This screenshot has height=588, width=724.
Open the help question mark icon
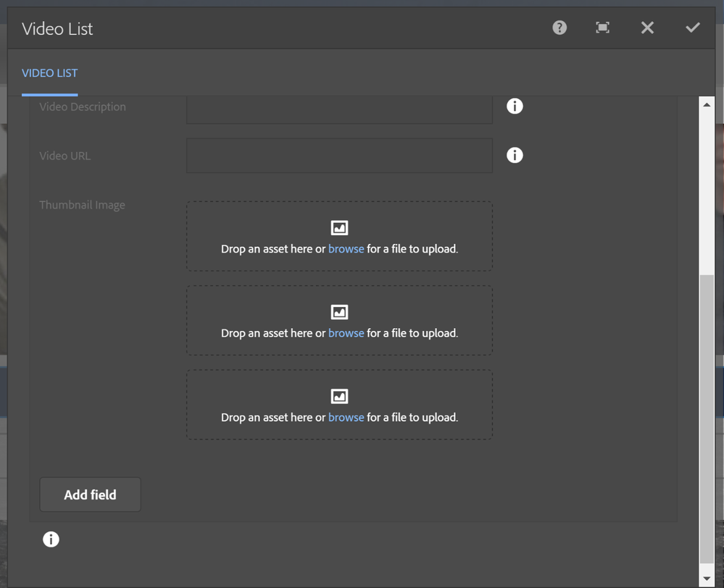pyautogui.click(x=559, y=28)
